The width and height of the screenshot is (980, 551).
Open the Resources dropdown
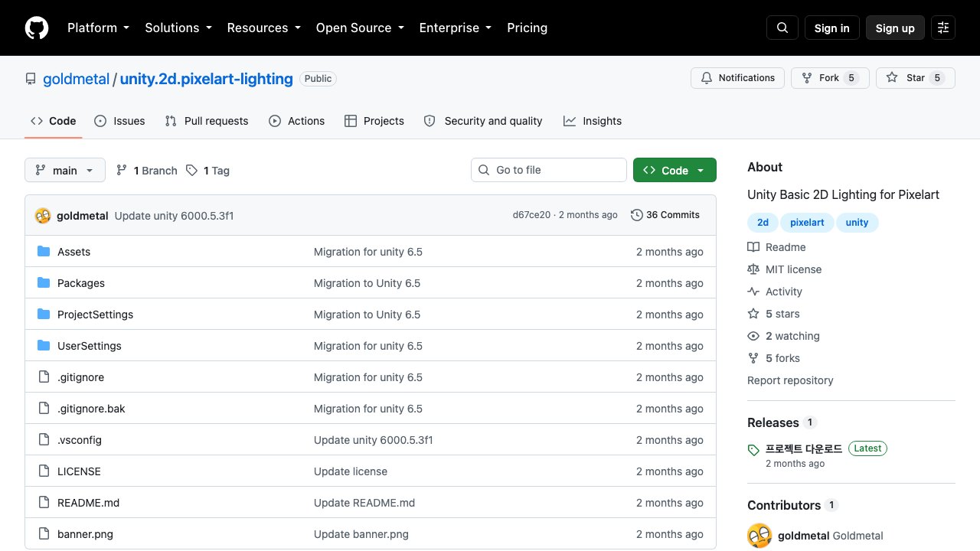tap(263, 28)
